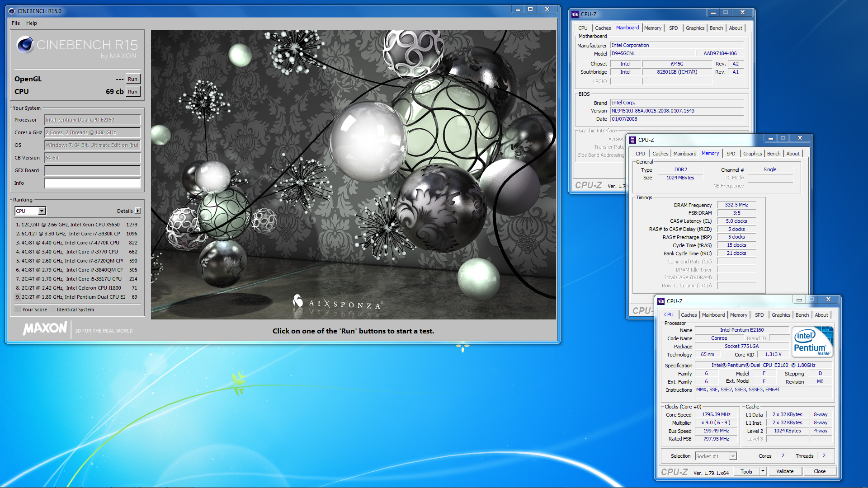
Task: Open SPD tab in Memory CPU-Z window
Action: pos(731,154)
